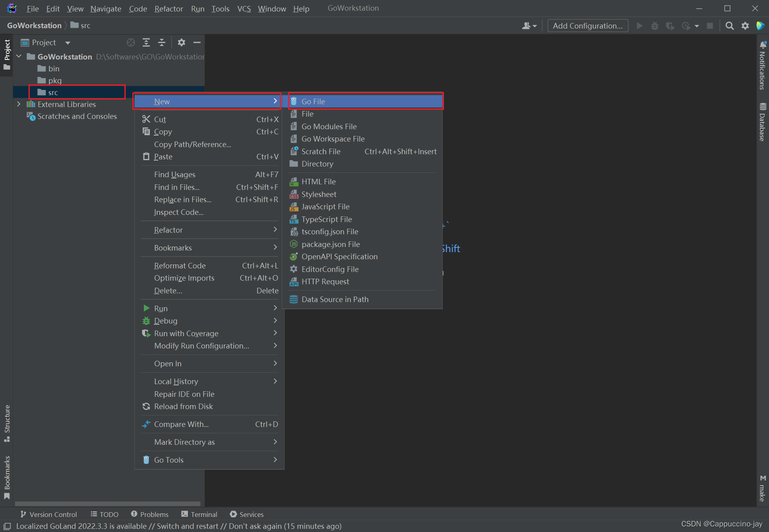Open the Notifications side panel
This screenshot has width=769, height=532.
coord(763,65)
